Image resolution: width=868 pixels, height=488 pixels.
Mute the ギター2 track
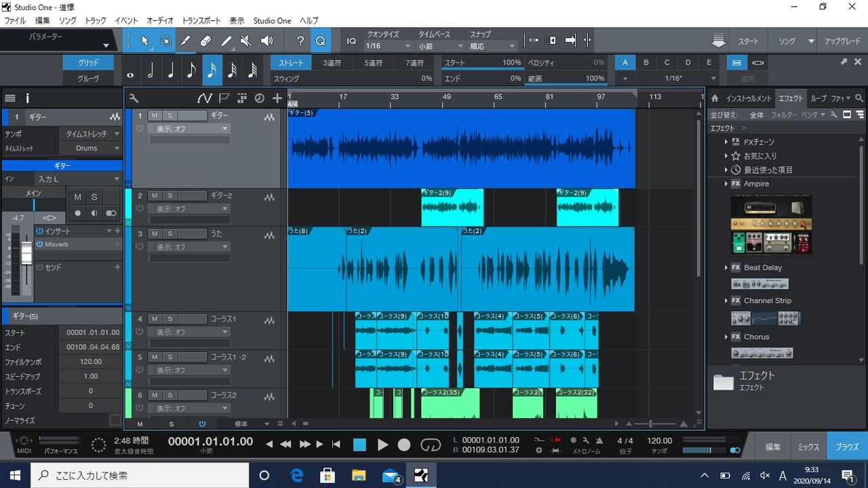[155, 196]
